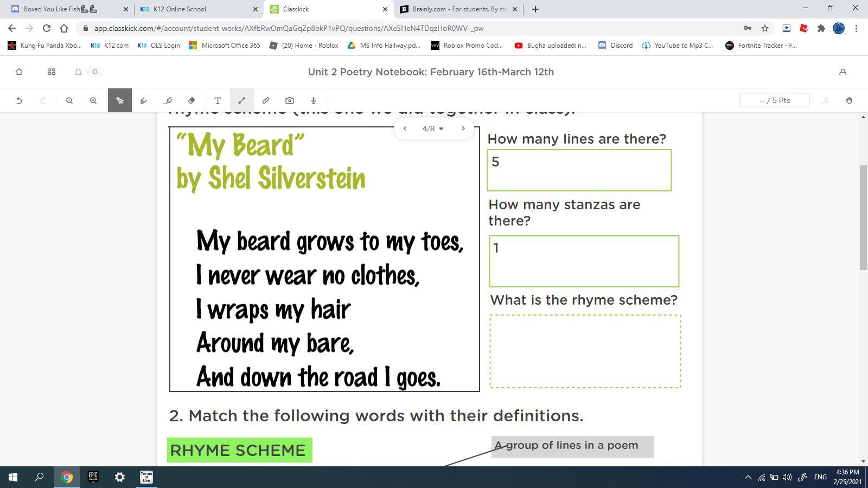Zoom out of the canvas
This screenshot has height=488, width=868.
[69, 100]
